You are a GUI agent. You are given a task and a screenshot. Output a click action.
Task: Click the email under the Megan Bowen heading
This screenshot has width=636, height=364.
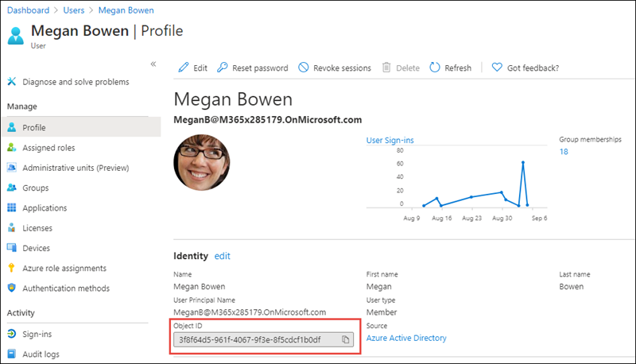click(x=267, y=119)
